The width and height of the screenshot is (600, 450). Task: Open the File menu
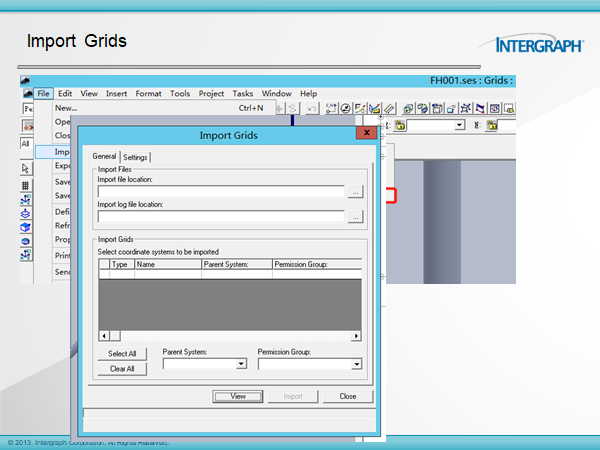(43, 94)
